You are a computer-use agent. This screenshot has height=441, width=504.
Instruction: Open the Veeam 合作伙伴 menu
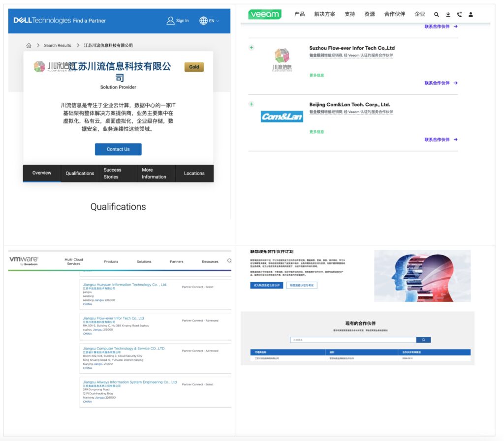click(395, 14)
